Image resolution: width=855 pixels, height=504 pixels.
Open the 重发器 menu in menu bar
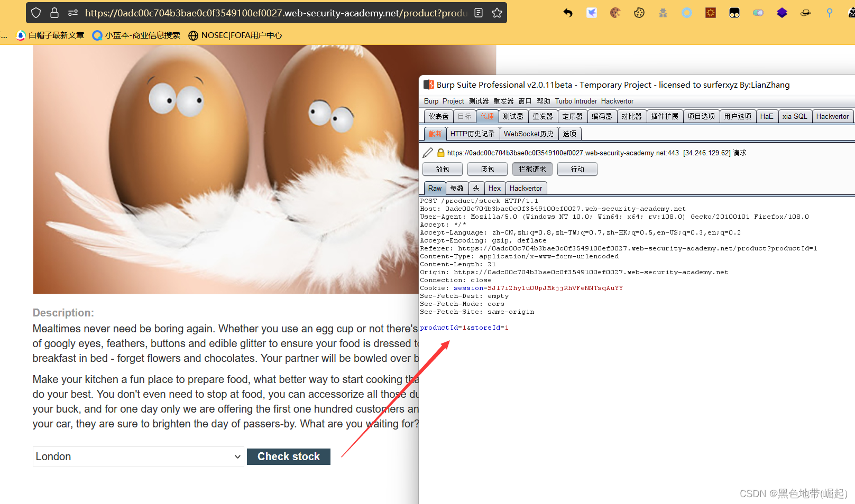pos(503,101)
